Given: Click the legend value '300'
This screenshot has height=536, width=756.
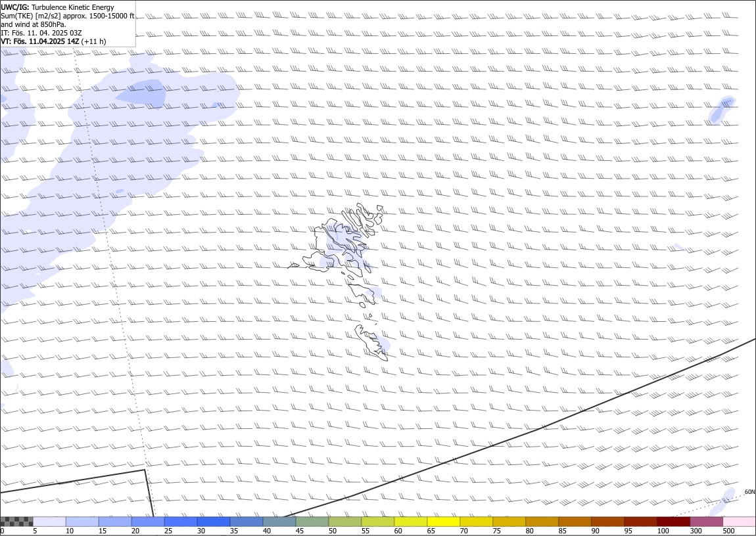Looking at the screenshot, I should [696, 531].
